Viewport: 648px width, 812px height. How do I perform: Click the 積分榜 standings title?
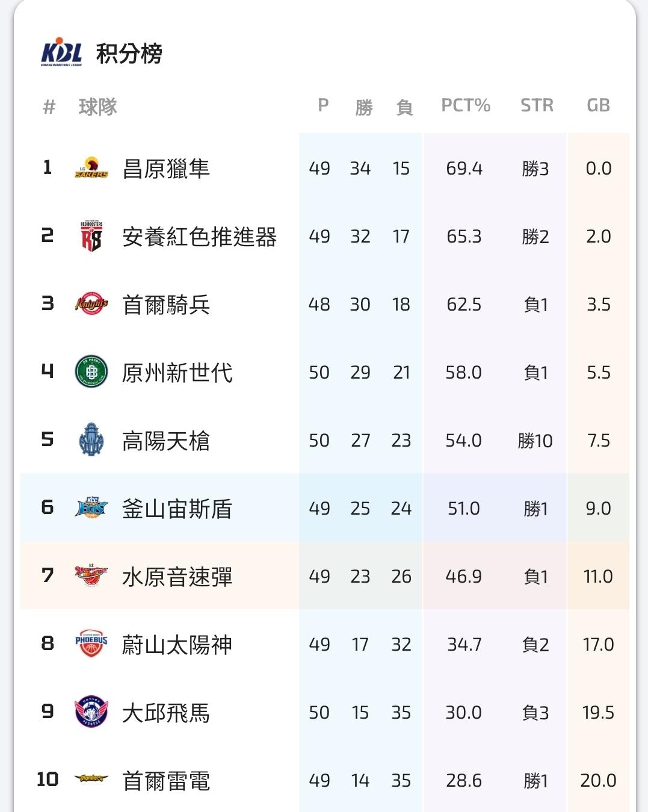129,54
